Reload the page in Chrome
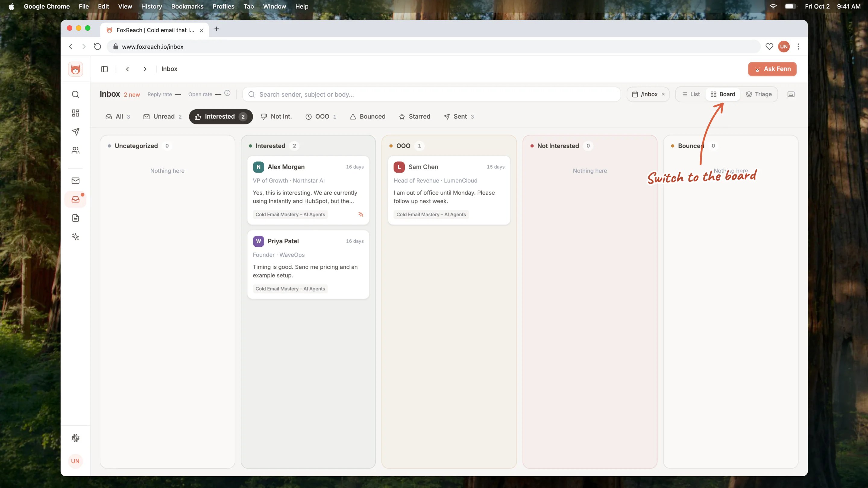This screenshot has width=868, height=488. point(97,46)
